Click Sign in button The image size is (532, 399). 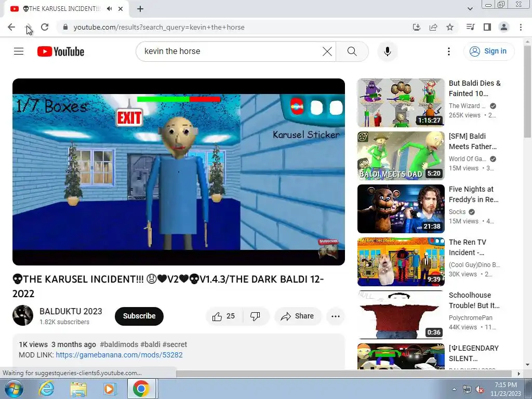488,51
